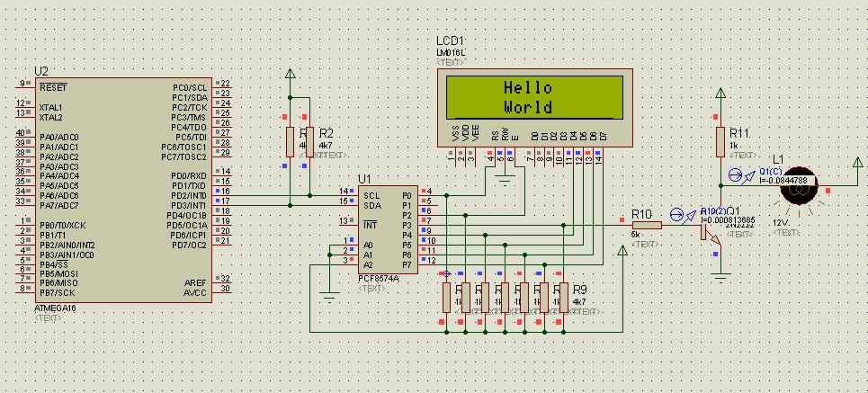Select ground symbol under PCF8574A address pins
868x393 pixels.
coord(329,297)
